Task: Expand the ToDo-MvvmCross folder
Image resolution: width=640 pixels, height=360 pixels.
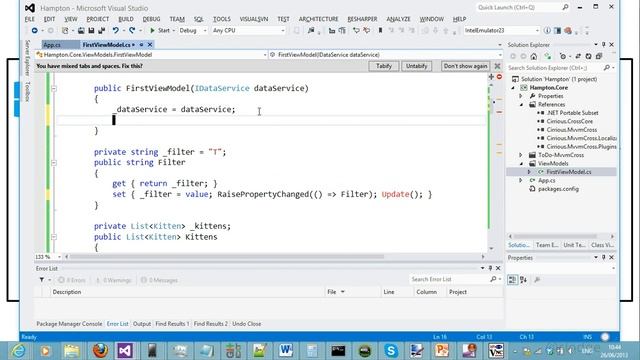Action: [x=521, y=155]
